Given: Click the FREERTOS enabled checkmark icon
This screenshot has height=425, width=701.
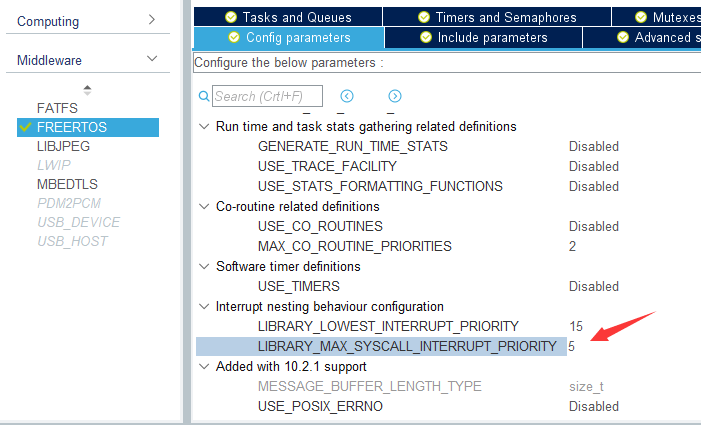Looking at the screenshot, I should point(25,127).
